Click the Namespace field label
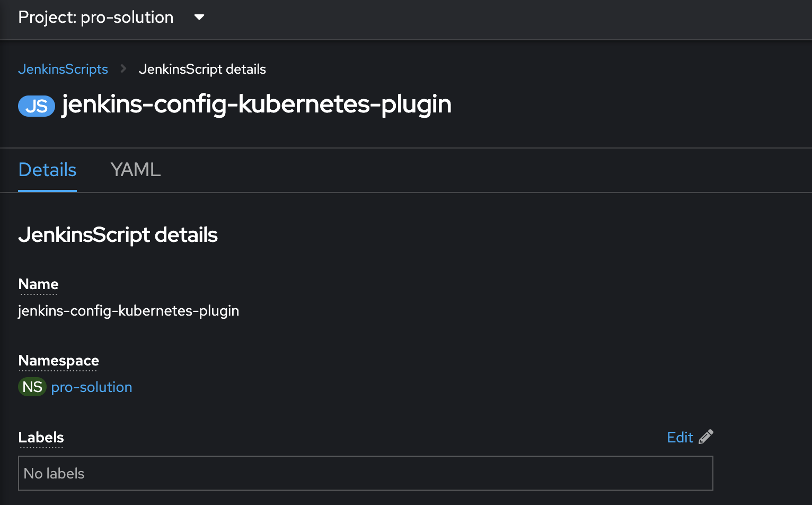Screen dimensions: 812x505 pos(59,361)
